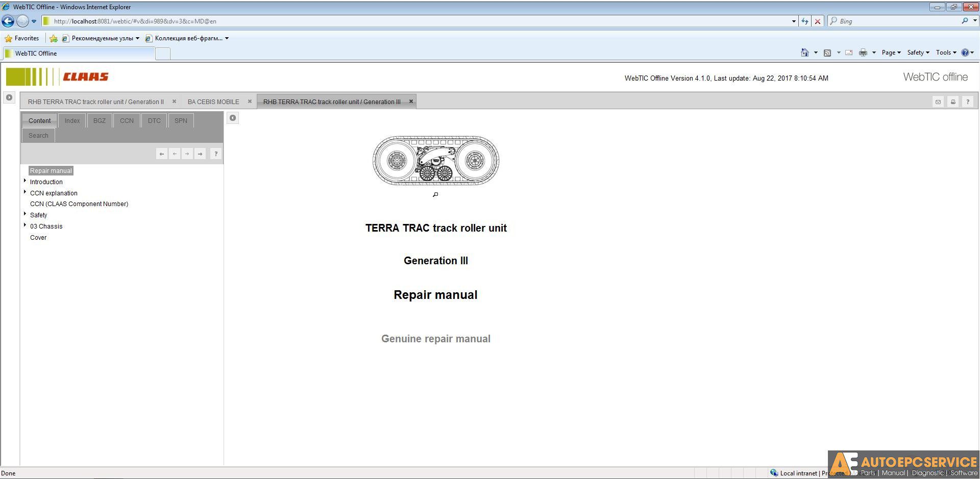Go to previous page with thin left arrow
The width and height of the screenshot is (980, 479).
[x=175, y=154]
